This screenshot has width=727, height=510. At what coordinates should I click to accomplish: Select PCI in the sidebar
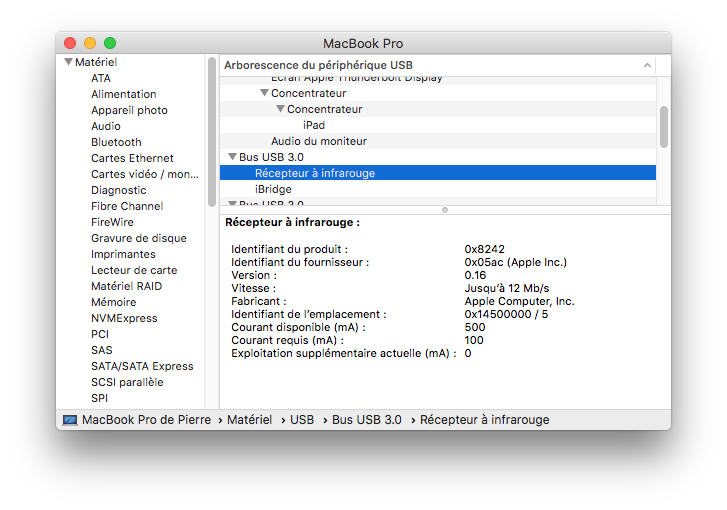[x=100, y=334]
